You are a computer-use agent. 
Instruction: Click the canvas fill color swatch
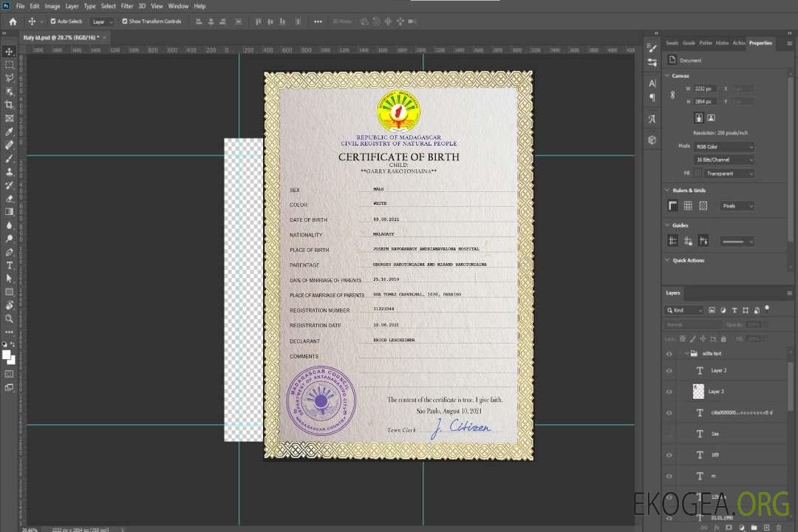click(698, 174)
